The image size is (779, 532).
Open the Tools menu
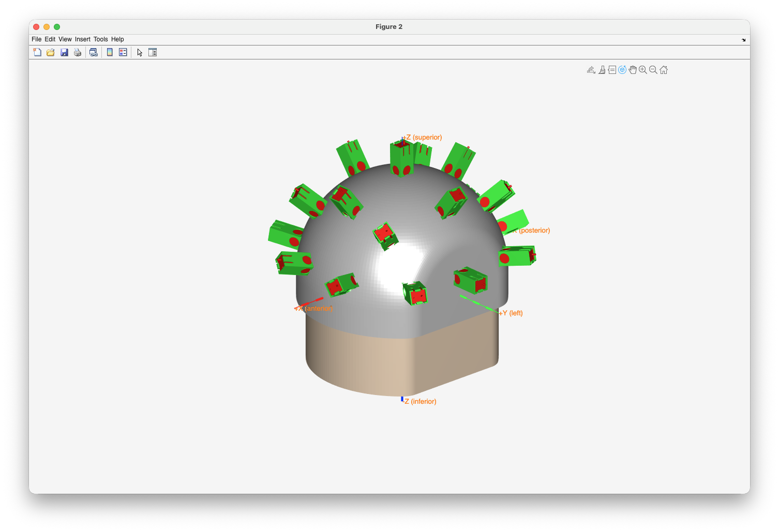100,39
